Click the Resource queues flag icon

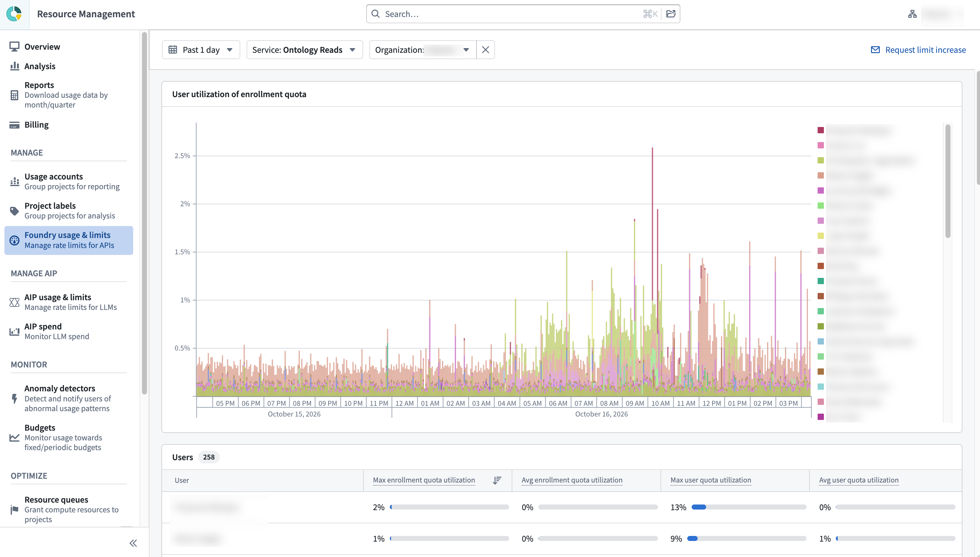[14, 510]
